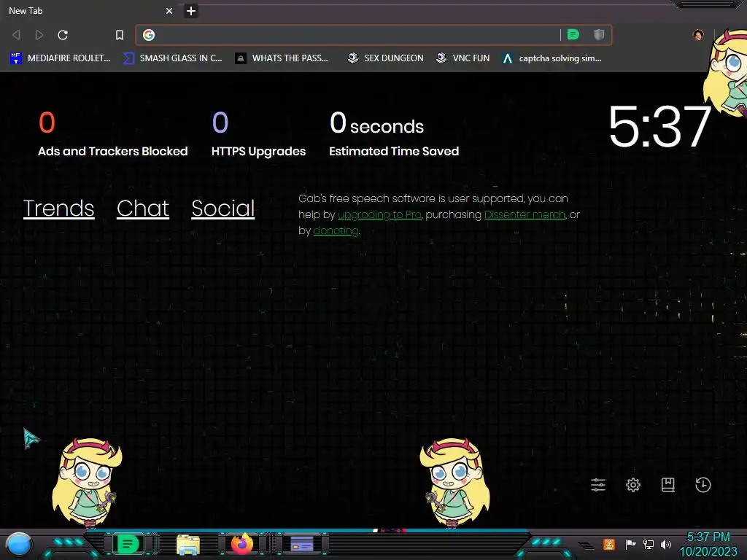Close the New Tab tab
This screenshot has width=747, height=560.
click(169, 10)
